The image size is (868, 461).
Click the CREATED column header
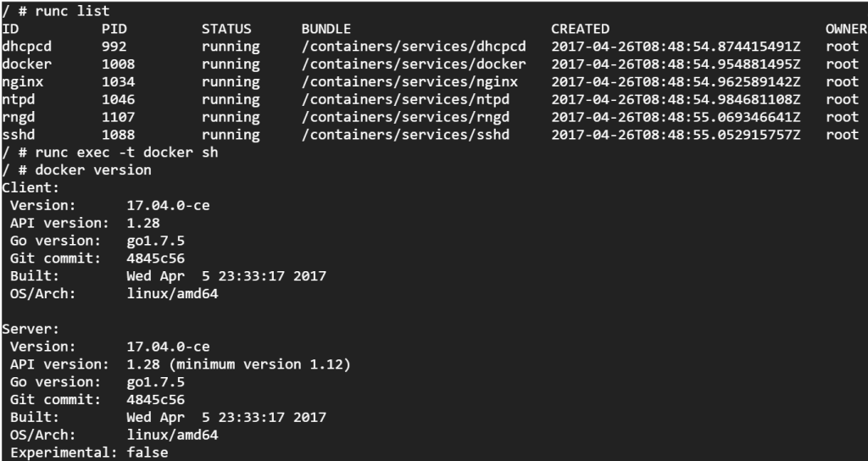(580, 28)
